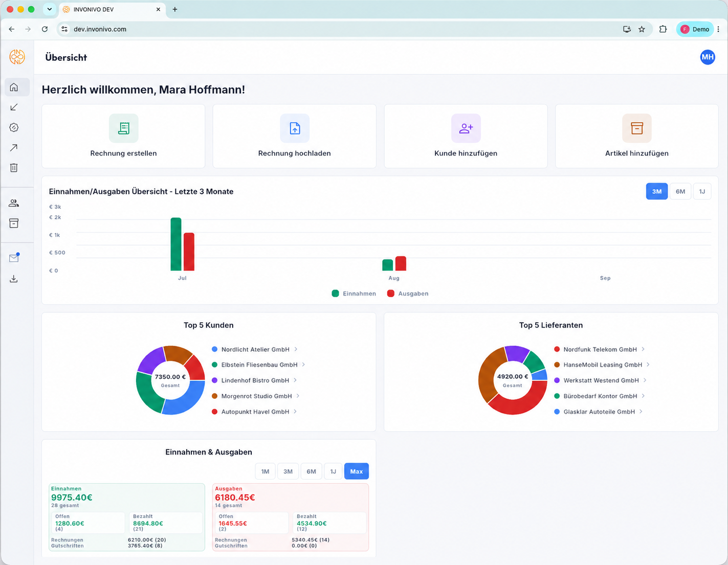Image resolution: width=728 pixels, height=565 pixels.
Task: Expand chevron next to Bürobedarf Kontor GmbH
Action: point(643,396)
